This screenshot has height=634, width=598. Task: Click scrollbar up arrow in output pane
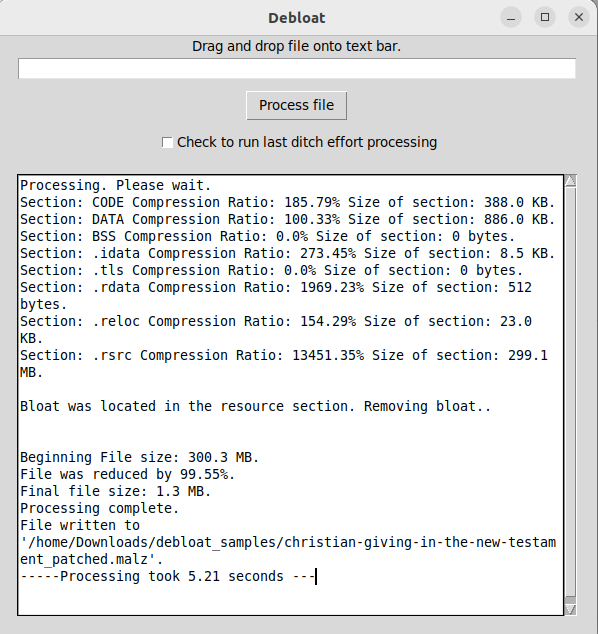(x=571, y=181)
